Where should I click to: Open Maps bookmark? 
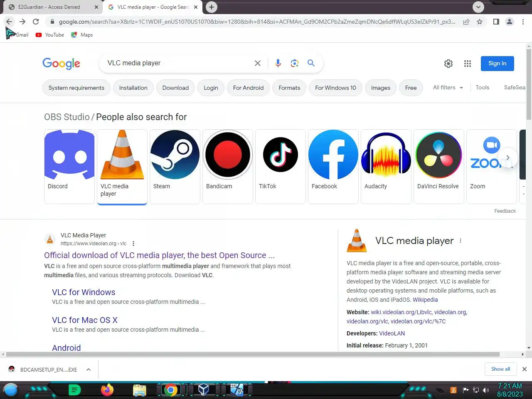82,35
